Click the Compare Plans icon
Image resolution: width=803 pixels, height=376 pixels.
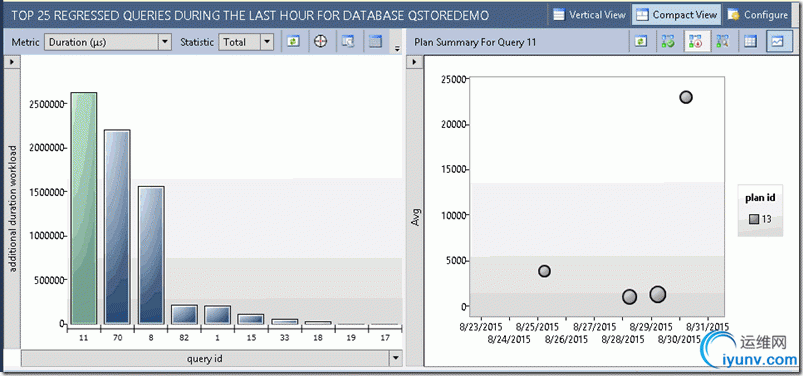click(x=723, y=41)
